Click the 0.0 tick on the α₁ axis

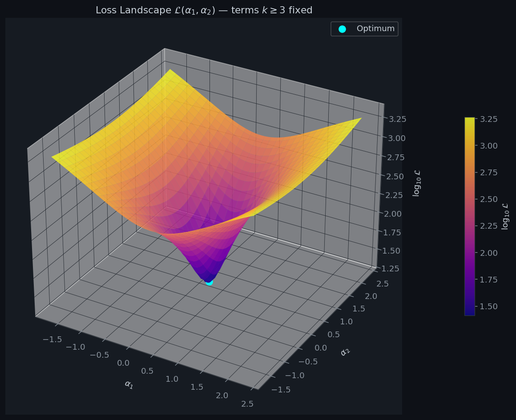point(123,363)
